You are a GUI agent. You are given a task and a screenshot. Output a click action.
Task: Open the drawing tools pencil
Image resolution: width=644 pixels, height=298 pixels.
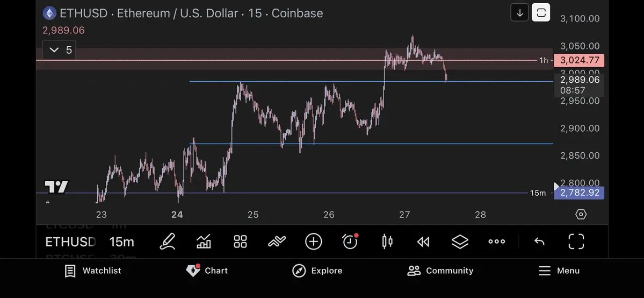click(168, 242)
